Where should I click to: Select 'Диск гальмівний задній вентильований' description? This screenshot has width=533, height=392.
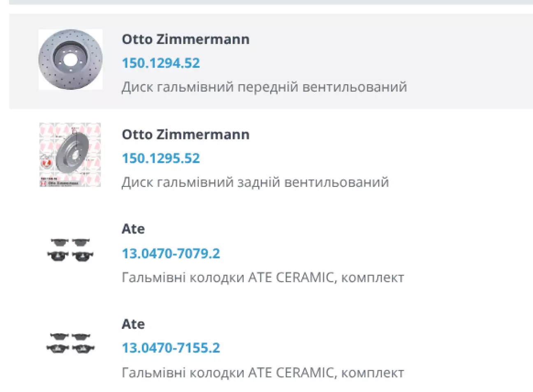(255, 182)
